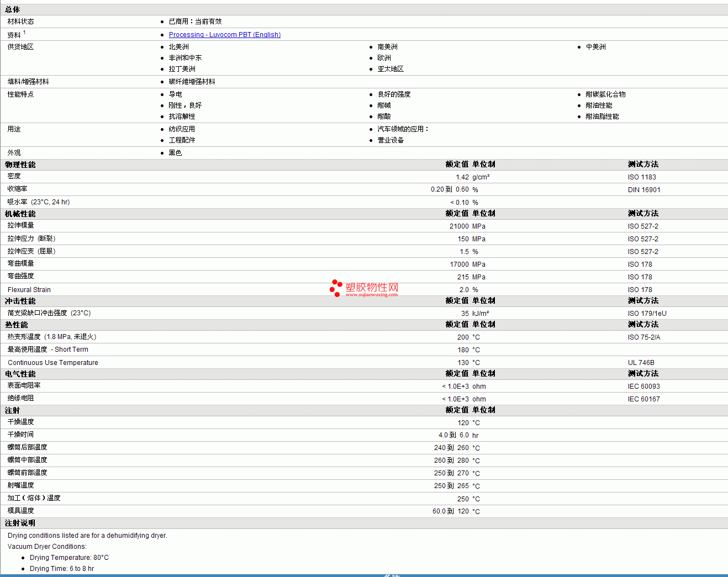728x577 pixels.
Task: Click the 电气性能 section header
Action: point(20,374)
